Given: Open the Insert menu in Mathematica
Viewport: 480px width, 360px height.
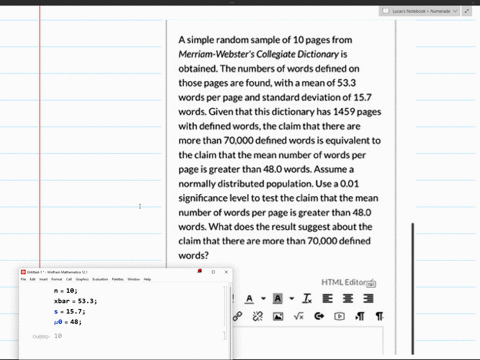Looking at the screenshot, I should point(44,279).
